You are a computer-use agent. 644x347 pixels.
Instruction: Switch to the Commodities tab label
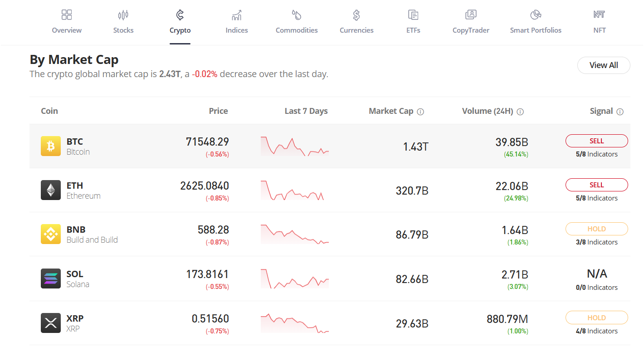pyautogui.click(x=297, y=30)
